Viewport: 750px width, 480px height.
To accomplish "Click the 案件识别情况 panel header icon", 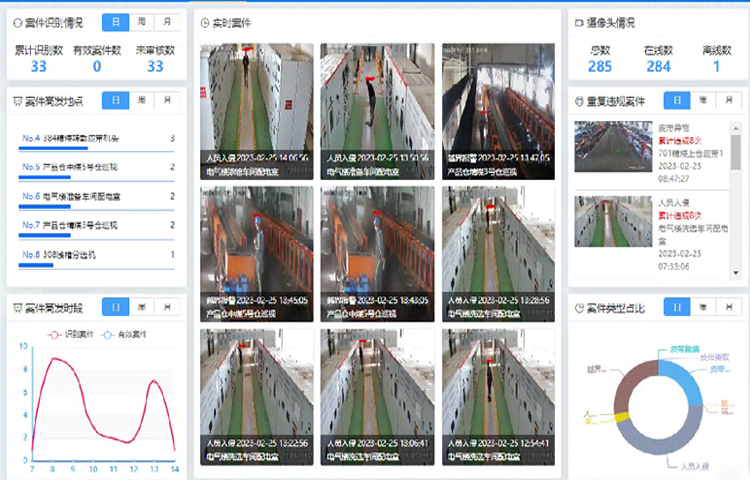I will (x=17, y=22).
